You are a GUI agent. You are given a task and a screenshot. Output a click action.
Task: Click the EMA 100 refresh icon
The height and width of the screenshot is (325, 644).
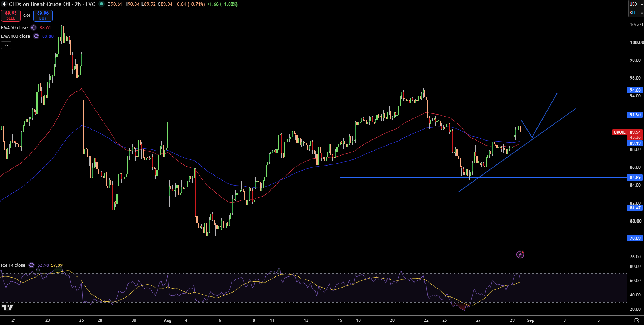tap(36, 36)
